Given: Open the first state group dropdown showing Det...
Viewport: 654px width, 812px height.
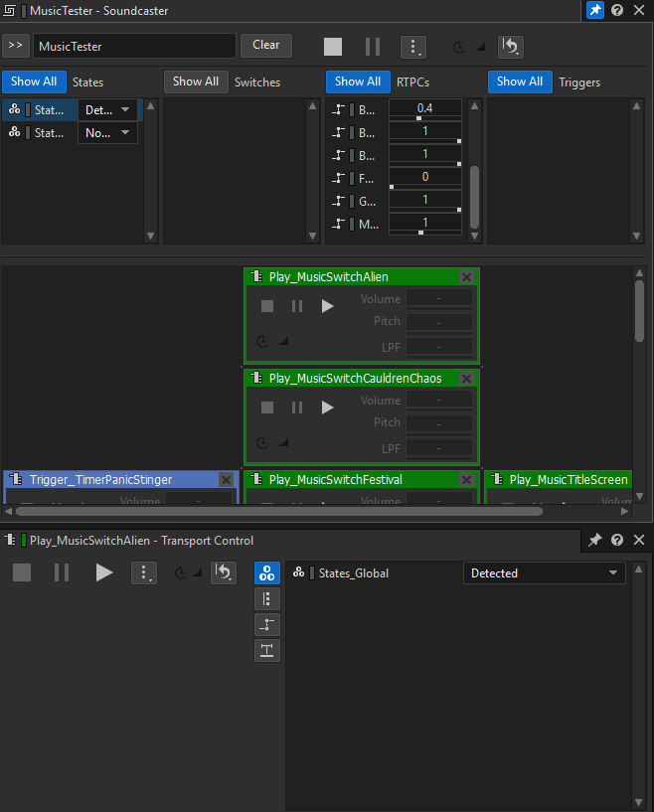Looking at the screenshot, I should tap(107, 109).
